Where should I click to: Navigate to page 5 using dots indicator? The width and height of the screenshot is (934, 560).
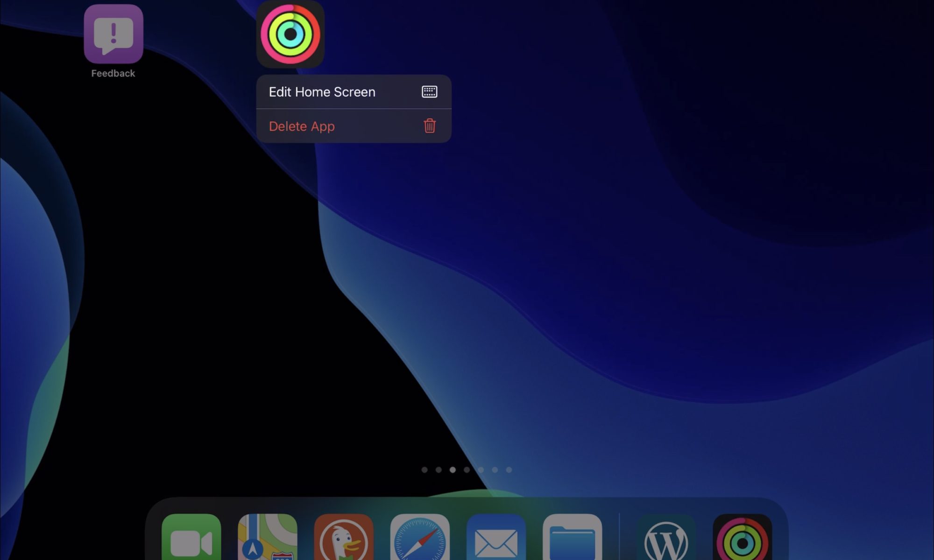pos(481,470)
